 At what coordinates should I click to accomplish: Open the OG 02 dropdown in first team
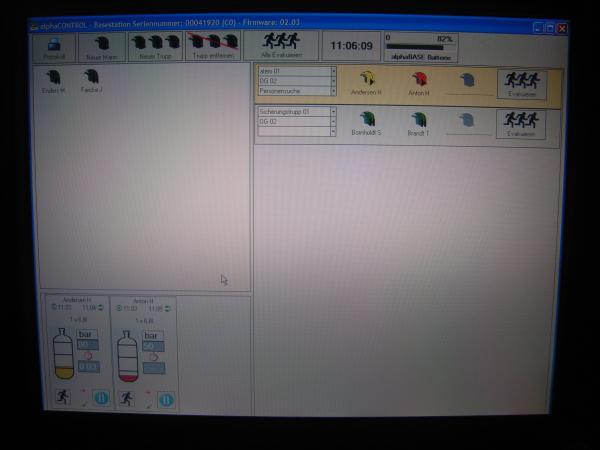[333, 81]
